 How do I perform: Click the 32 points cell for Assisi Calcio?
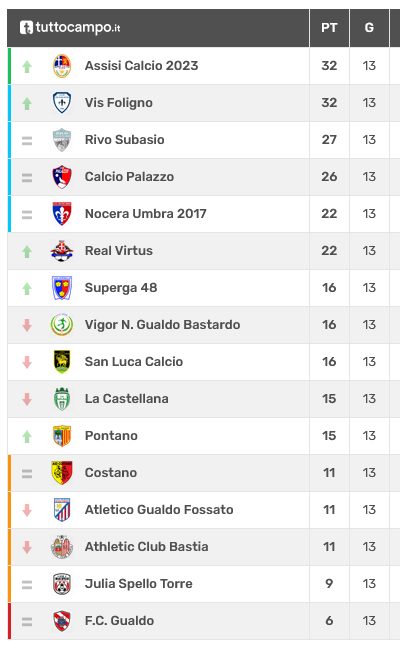[x=329, y=66]
